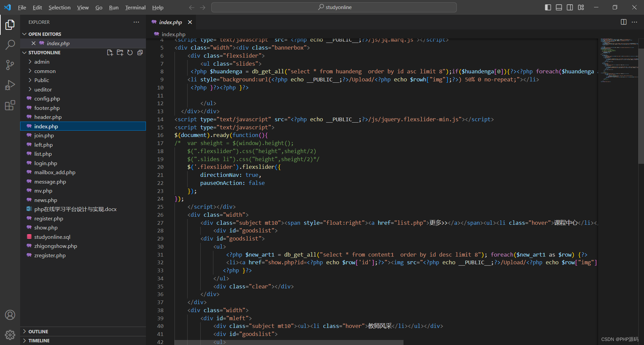Screen dimensions: 644x345
Task: Click the editor minimap preview
Action: pyautogui.click(x=619, y=60)
